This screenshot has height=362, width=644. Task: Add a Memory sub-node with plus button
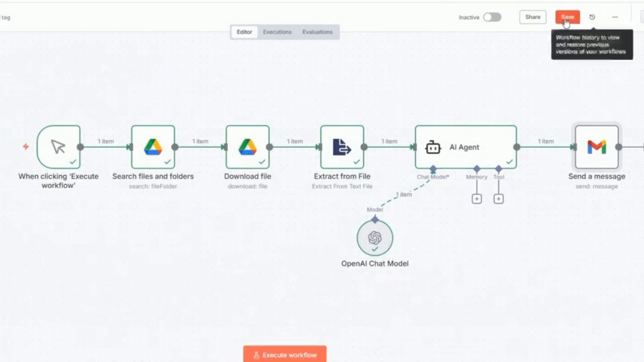click(x=476, y=199)
